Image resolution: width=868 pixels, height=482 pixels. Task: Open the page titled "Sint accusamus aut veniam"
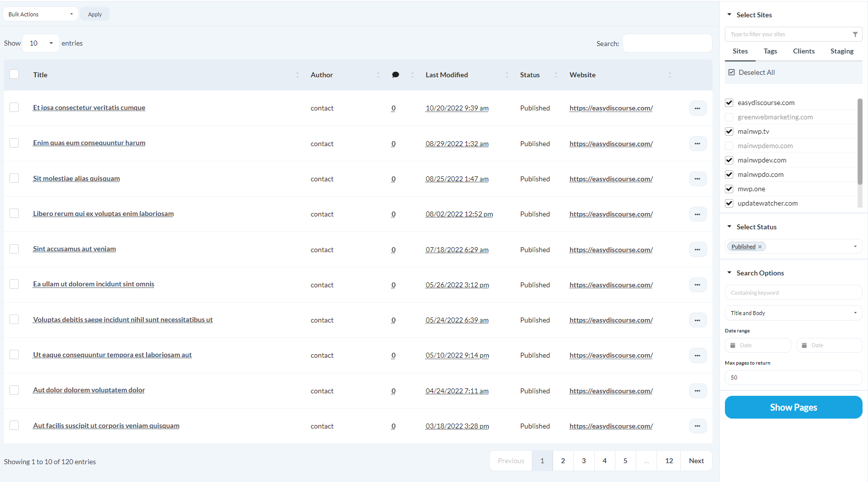(74, 249)
